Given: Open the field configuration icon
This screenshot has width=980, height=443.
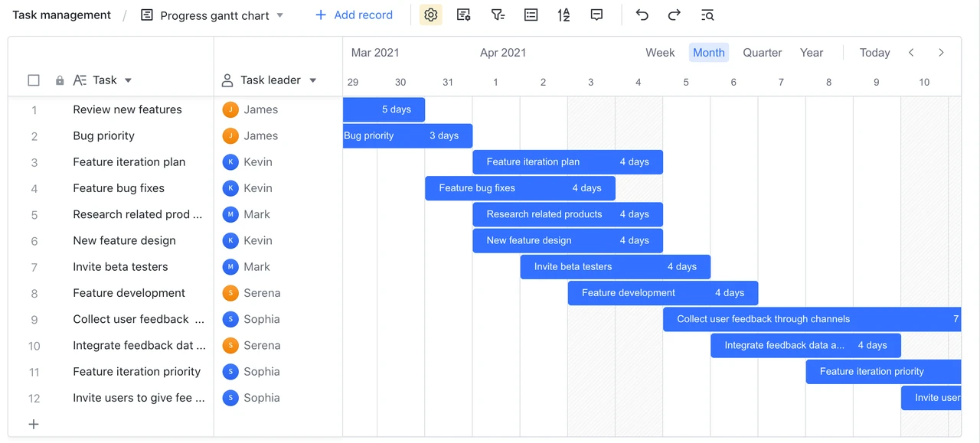Looking at the screenshot, I should coord(463,15).
